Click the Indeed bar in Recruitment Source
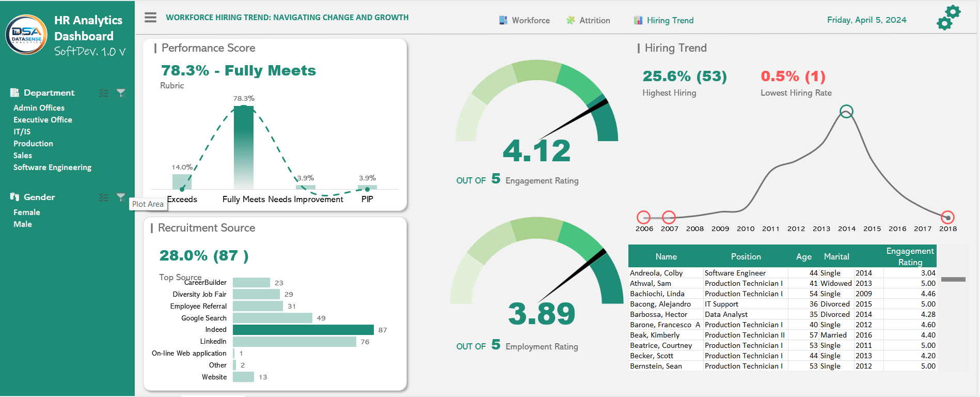 click(x=303, y=330)
